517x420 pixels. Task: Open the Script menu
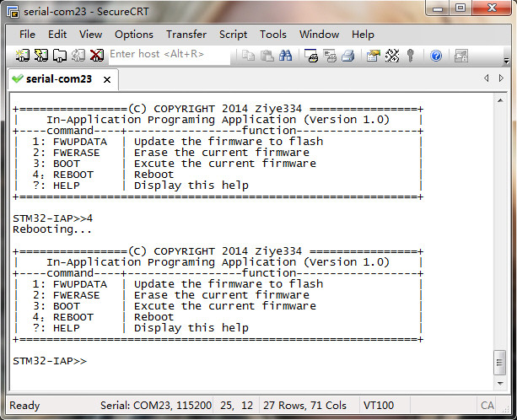pos(233,35)
